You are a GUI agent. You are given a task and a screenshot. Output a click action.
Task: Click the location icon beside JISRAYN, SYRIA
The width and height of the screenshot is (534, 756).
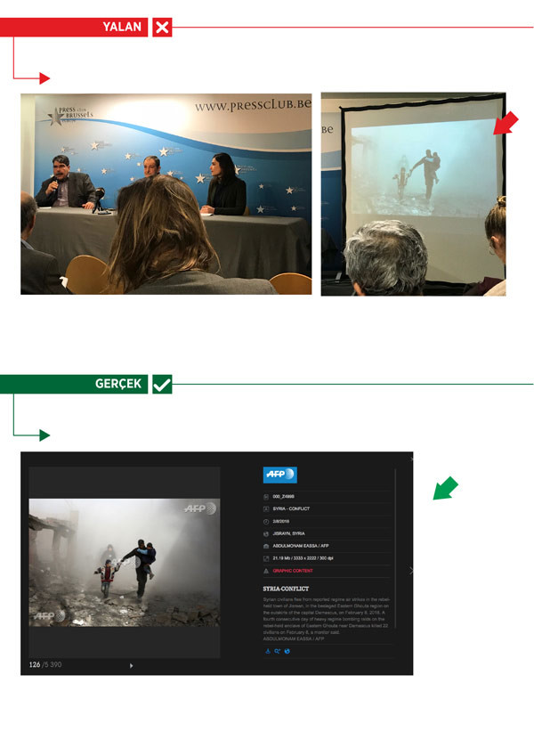pos(267,533)
